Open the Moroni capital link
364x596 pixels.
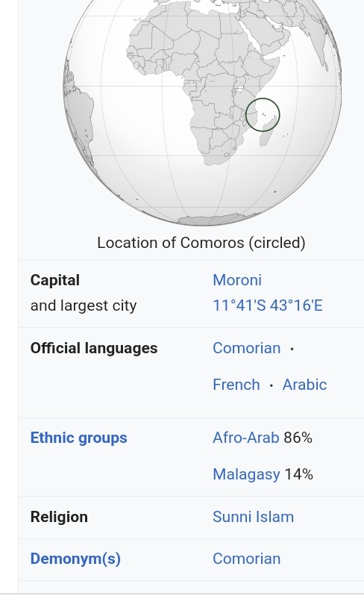[x=237, y=280]
